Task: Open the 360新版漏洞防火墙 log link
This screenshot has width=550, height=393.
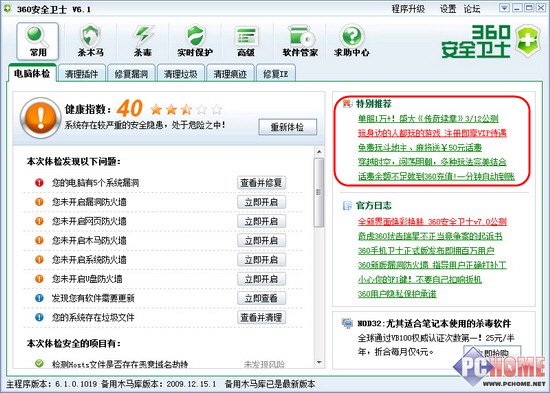Action: click(432, 265)
